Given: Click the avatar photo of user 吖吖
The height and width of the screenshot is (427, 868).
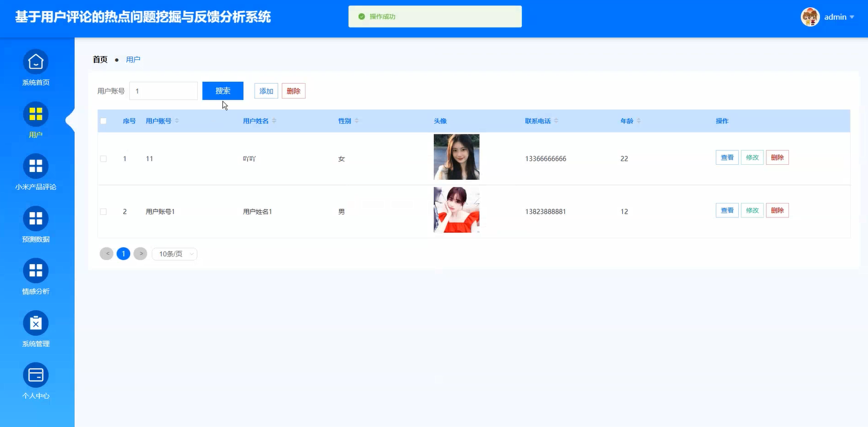Looking at the screenshot, I should pos(456,157).
